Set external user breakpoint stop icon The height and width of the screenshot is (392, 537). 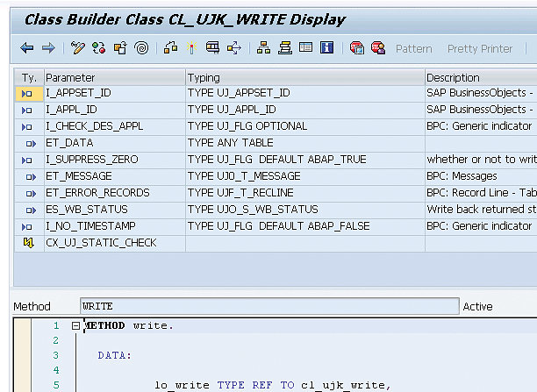(378, 48)
